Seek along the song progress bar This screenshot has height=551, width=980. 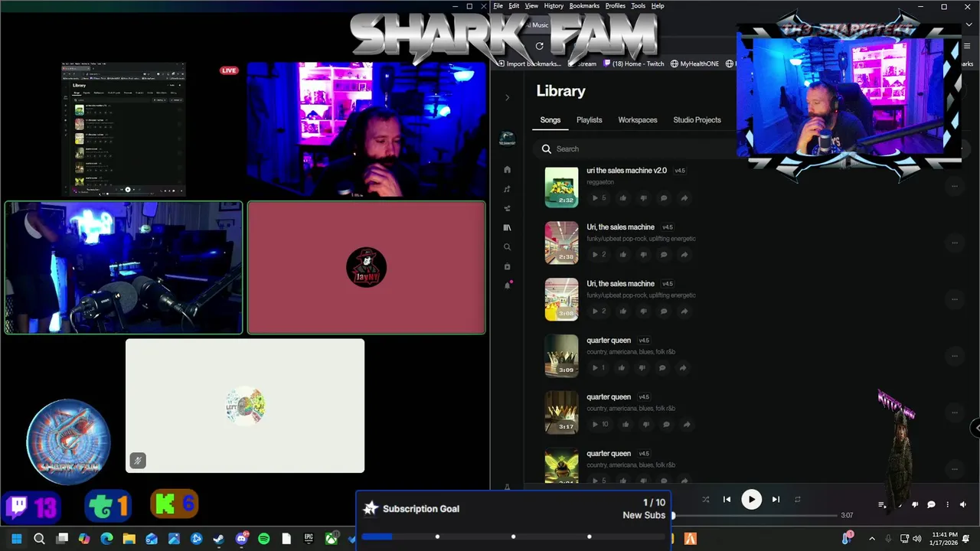(x=755, y=516)
